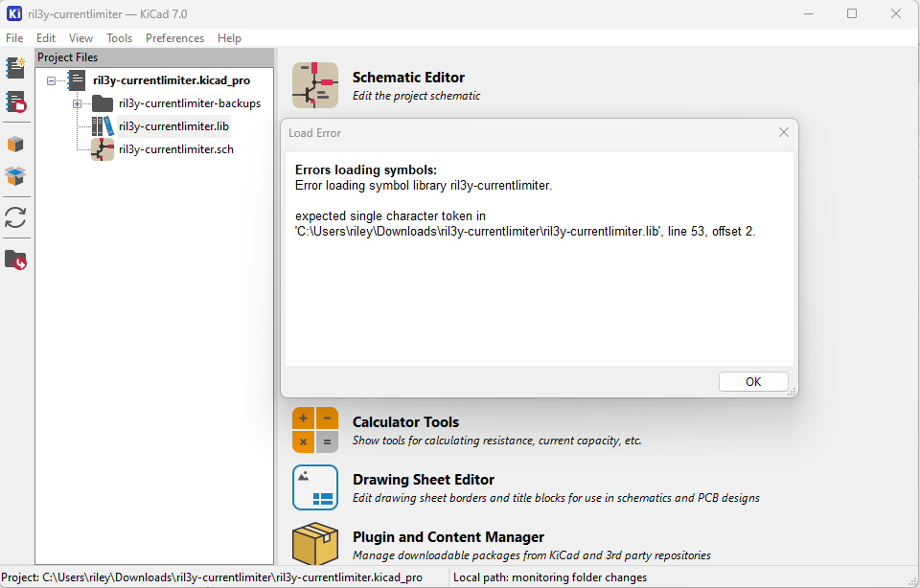Open the File menu
Screen dimensions: 920x588
(14, 38)
